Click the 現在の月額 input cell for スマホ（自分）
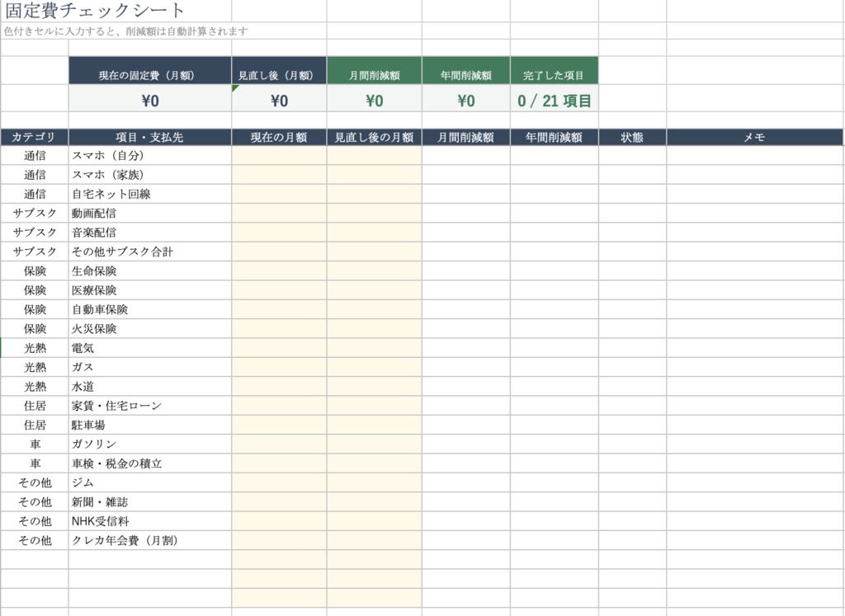Image resolution: width=845 pixels, height=616 pixels. click(x=279, y=156)
